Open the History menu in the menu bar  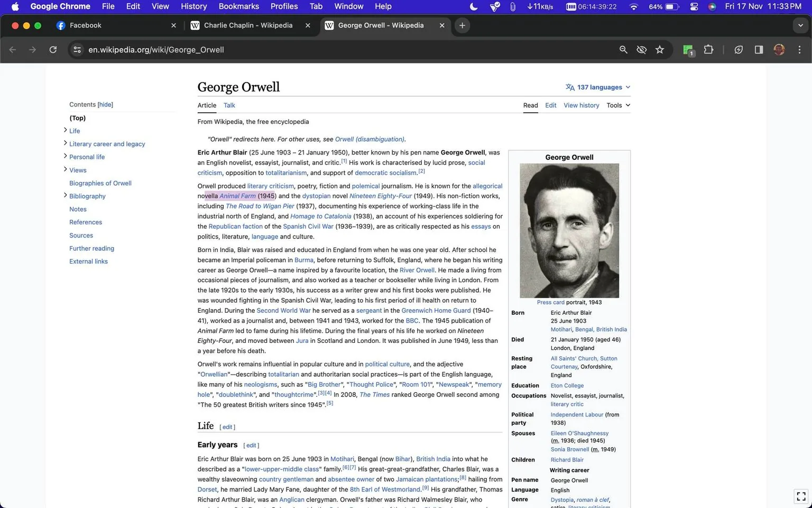pyautogui.click(x=193, y=6)
